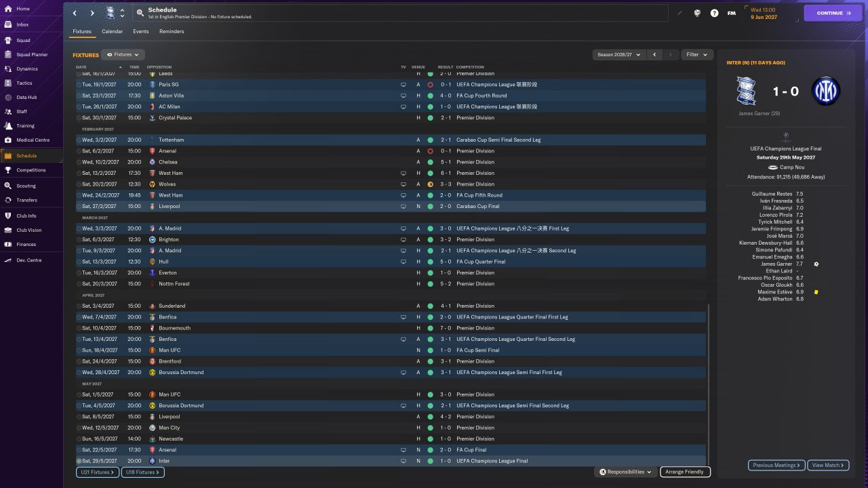Open the Season 2026/27 dropdown
The image size is (868, 488).
click(x=618, y=55)
